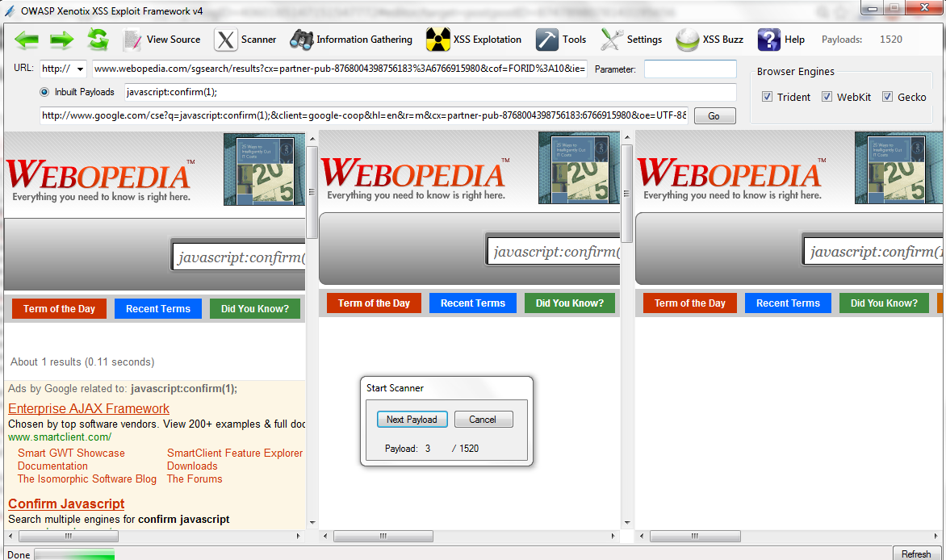Screen dimensions: 946x560
Task: Uncheck the Trident browser engine
Action: click(767, 97)
